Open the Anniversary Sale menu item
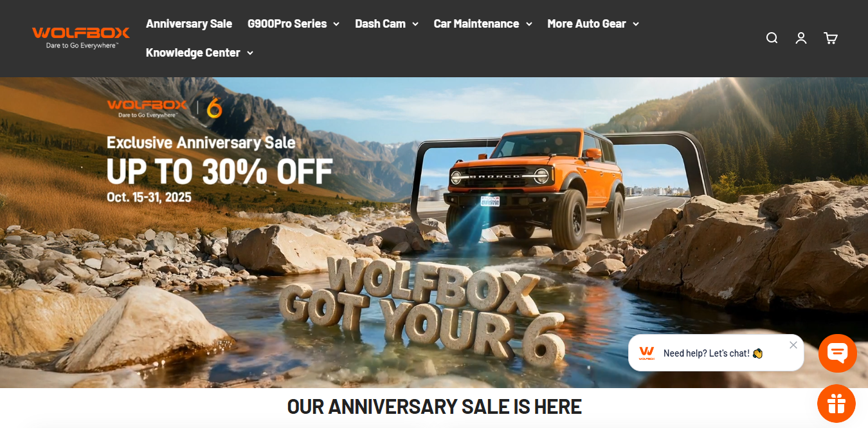This screenshot has height=428, width=868. click(x=189, y=24)
